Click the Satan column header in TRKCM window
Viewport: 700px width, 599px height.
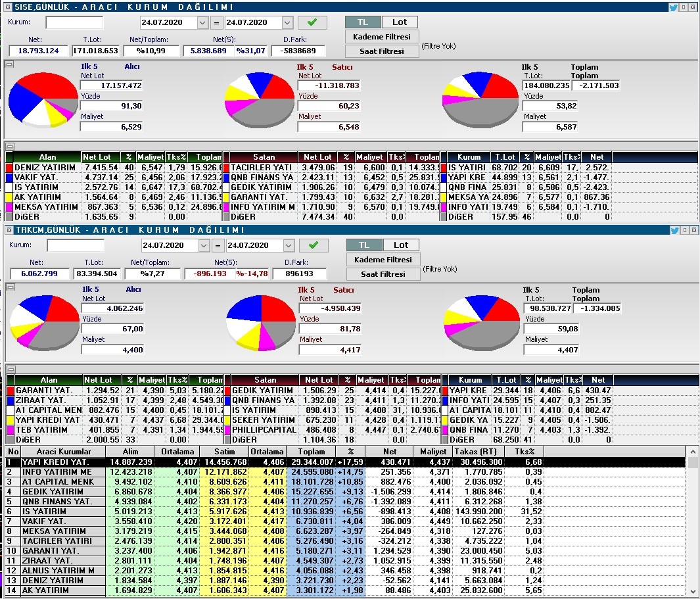click(265, 380)
